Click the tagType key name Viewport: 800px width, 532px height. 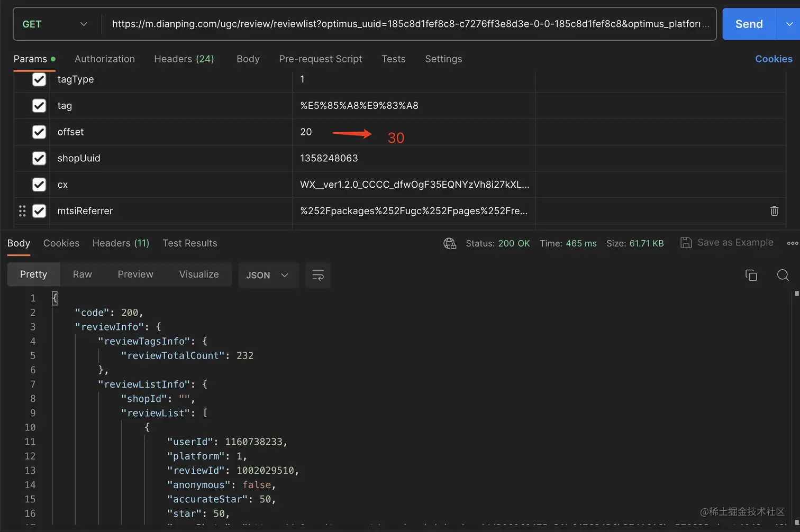pos(76,79)
